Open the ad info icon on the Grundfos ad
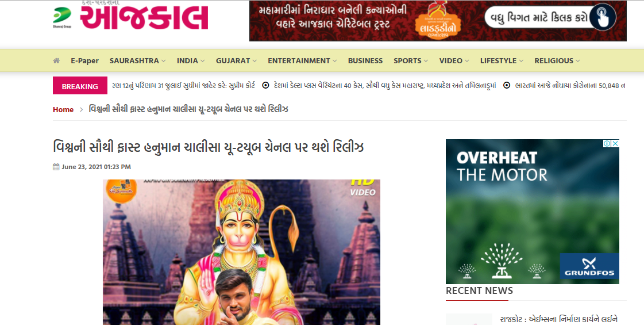 tap(607, 144)
